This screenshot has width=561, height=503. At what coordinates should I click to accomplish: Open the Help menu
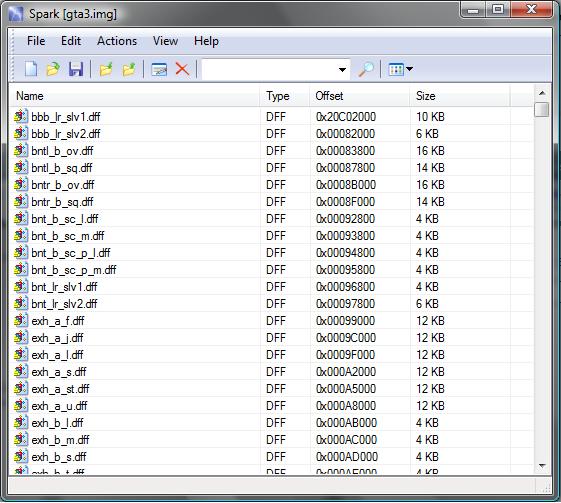(206, 41)
